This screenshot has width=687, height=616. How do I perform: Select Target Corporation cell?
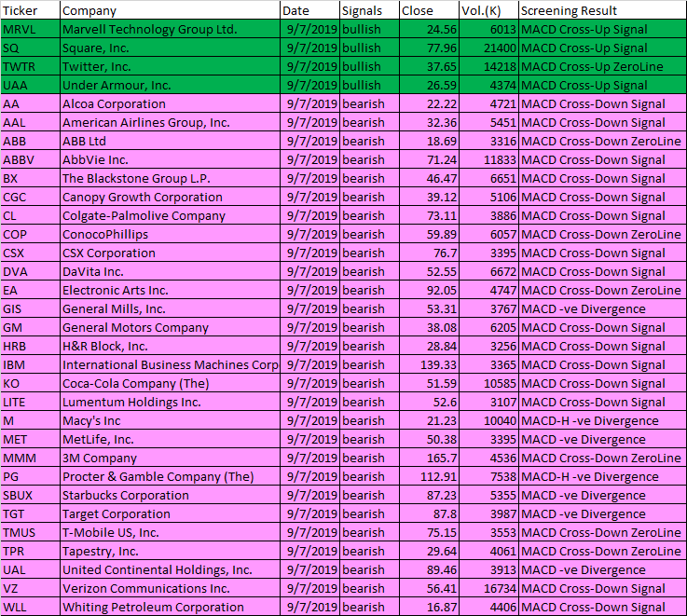point(170,513)
